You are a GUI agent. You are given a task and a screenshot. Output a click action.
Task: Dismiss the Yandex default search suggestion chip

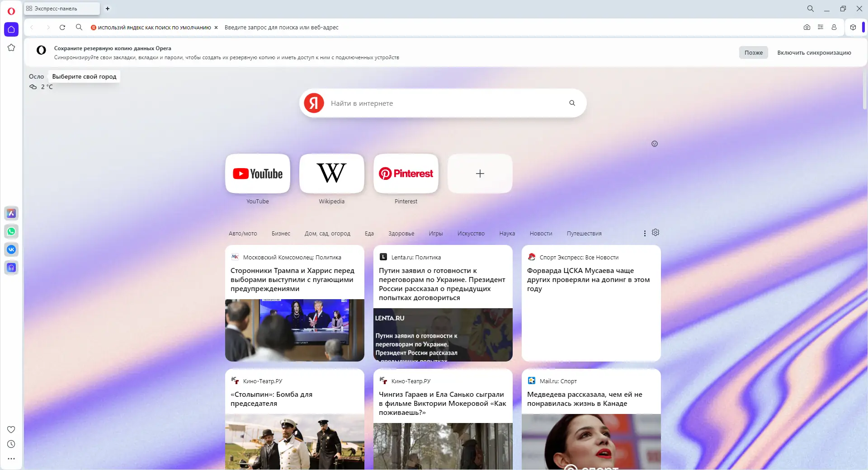(x=216, y=28)
